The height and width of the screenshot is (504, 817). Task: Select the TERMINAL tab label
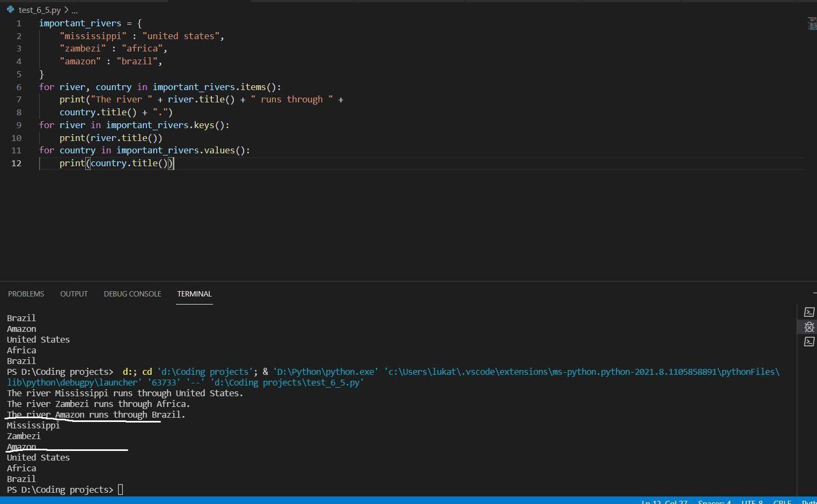point(194,294)
